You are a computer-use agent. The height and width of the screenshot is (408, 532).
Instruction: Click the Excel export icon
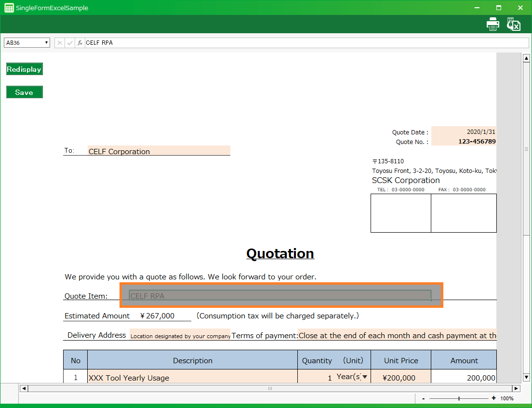tap(514, 24)
